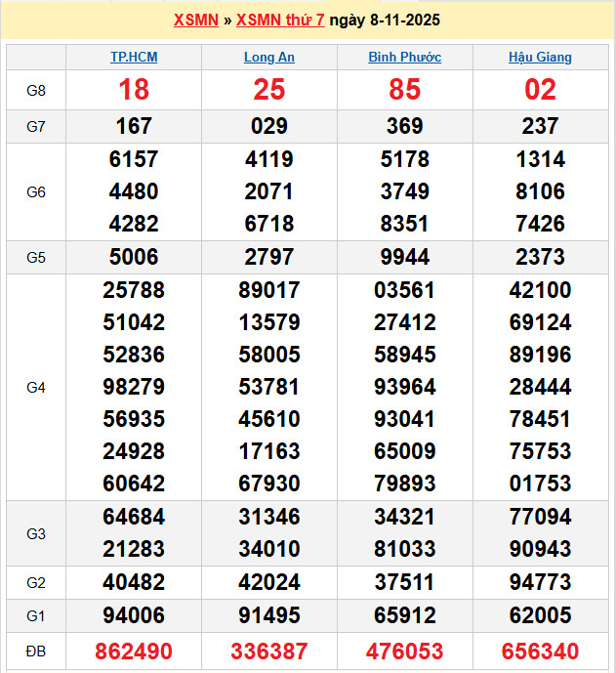The image size is (616, 673).
Task: Select G7 result 029 under Long An
Action: click(x=269, y=126)
